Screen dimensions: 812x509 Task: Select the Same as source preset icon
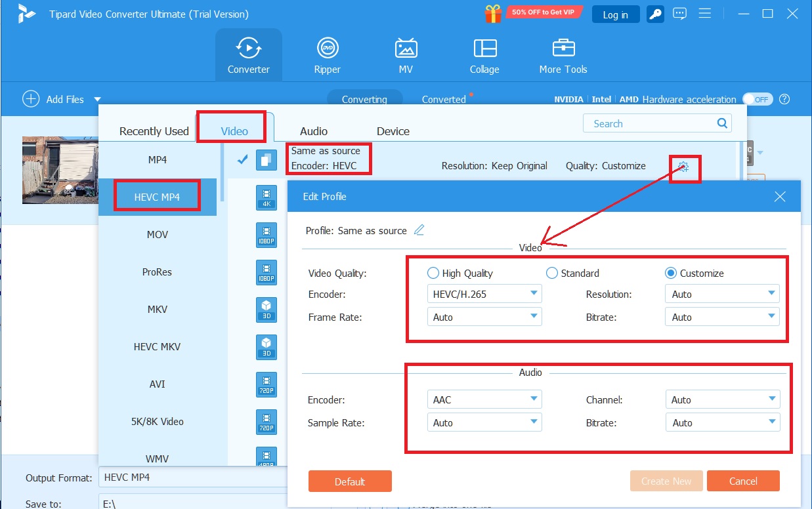[x=266, y=160]
